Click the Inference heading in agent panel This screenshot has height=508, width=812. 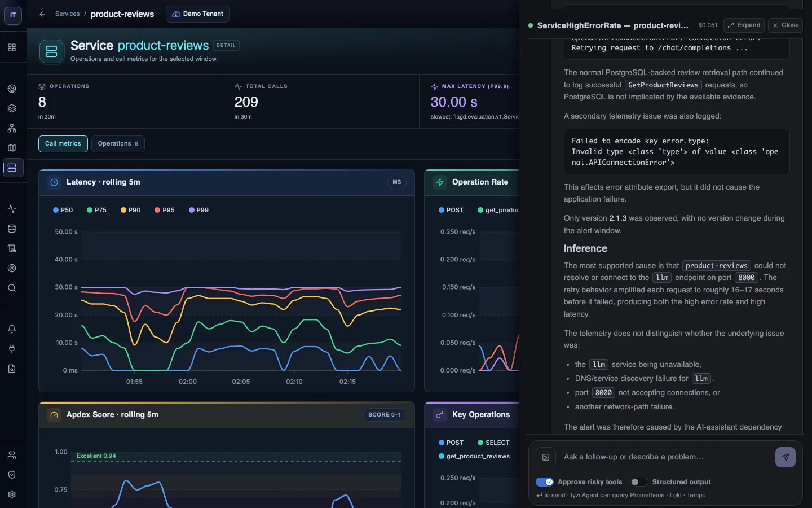[585, 249]
